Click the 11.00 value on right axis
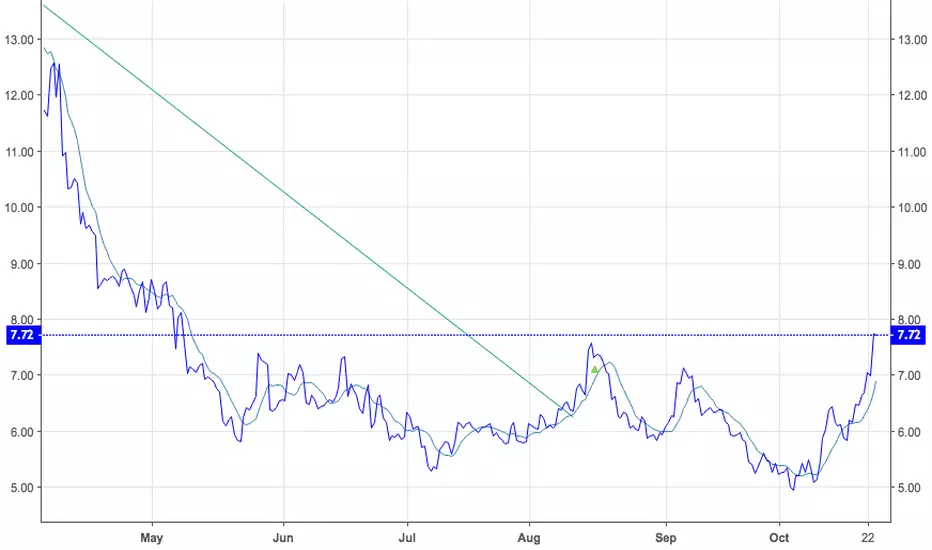This screenshot has width=932, height=550. [912, 152]
